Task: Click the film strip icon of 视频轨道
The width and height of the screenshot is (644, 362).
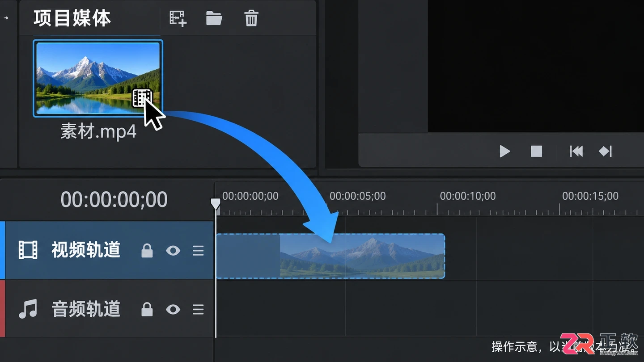Action: pos(28,250)
